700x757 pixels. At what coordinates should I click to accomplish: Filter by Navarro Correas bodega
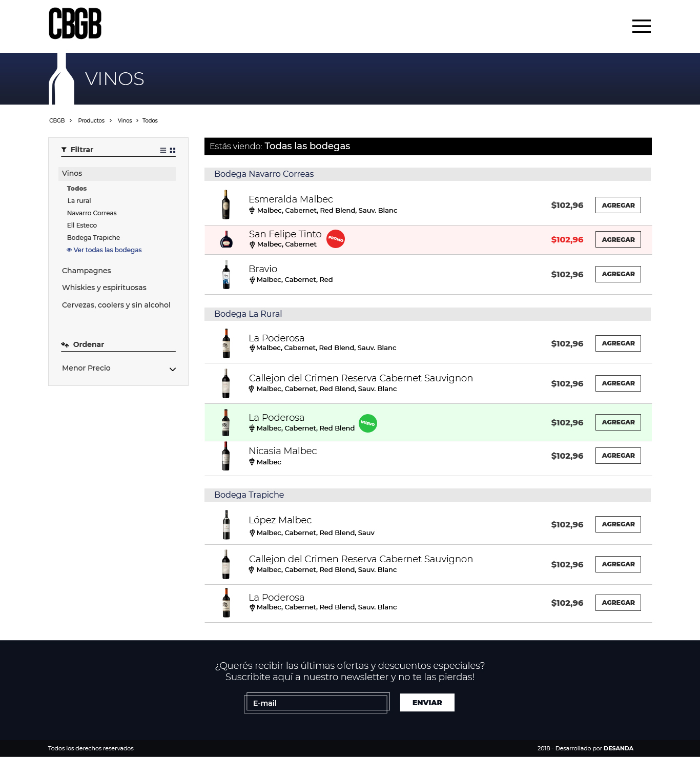(x=92, y=213)
